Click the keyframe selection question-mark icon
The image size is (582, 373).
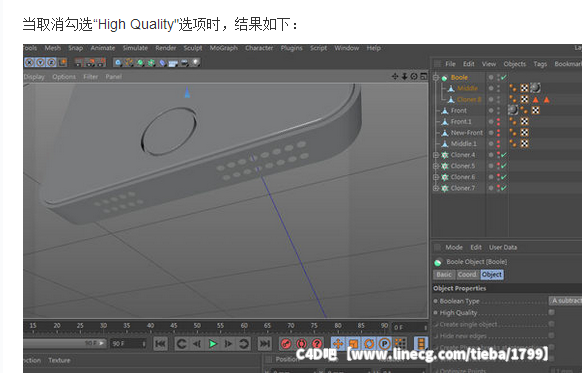click(x=317, y=344)
